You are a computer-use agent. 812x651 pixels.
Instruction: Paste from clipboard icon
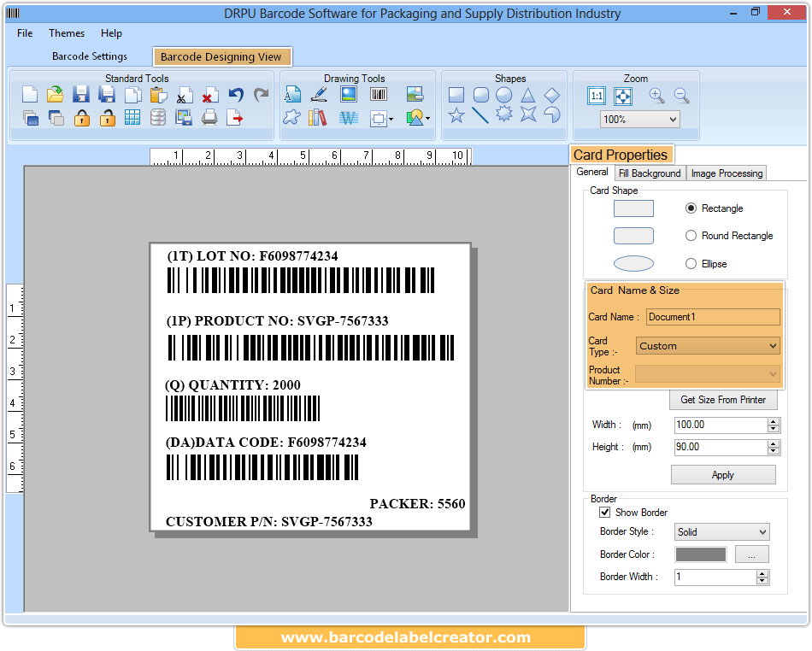[158, 95]
